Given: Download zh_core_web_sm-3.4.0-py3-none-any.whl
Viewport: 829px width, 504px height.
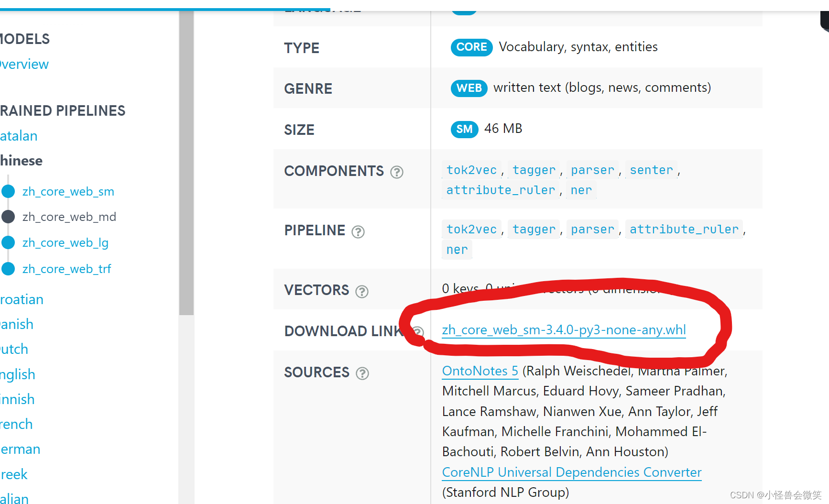Looking at the screenshot, I should [x=564, y=330].
